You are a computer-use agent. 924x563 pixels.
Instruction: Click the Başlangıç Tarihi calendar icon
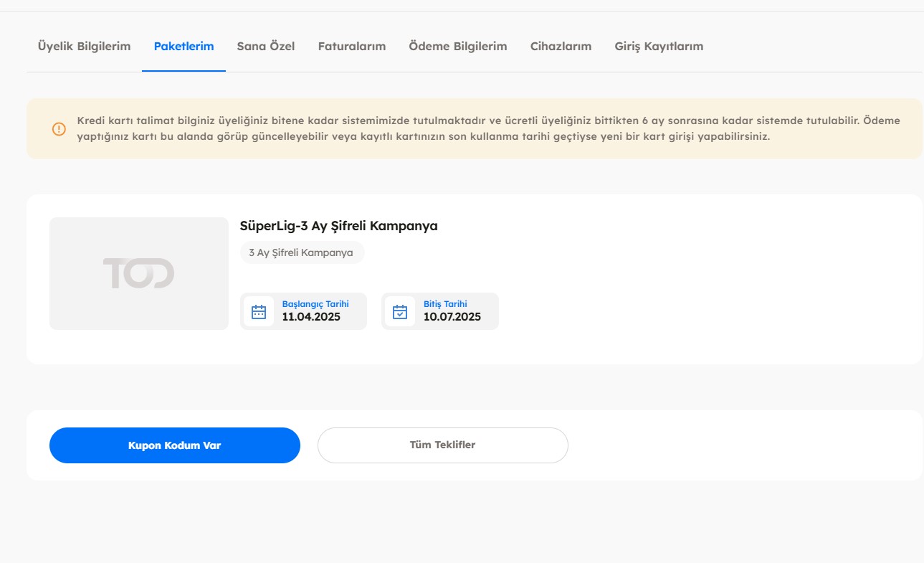click(259, 312)
